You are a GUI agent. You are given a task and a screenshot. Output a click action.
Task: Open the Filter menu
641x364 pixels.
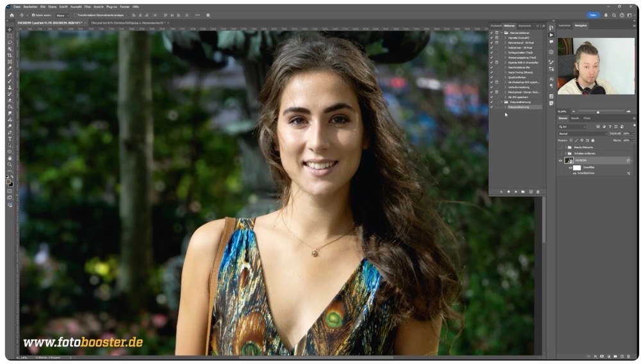pos(87,6)
